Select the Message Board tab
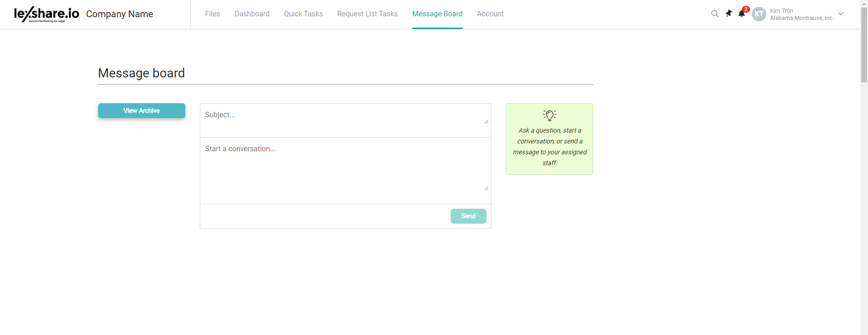Screen dimensions: 868x335 437,14
